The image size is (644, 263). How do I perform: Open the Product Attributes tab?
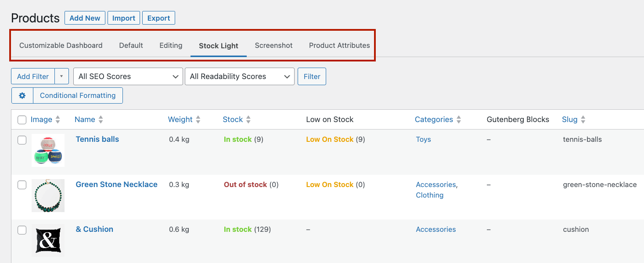point(339,45)
